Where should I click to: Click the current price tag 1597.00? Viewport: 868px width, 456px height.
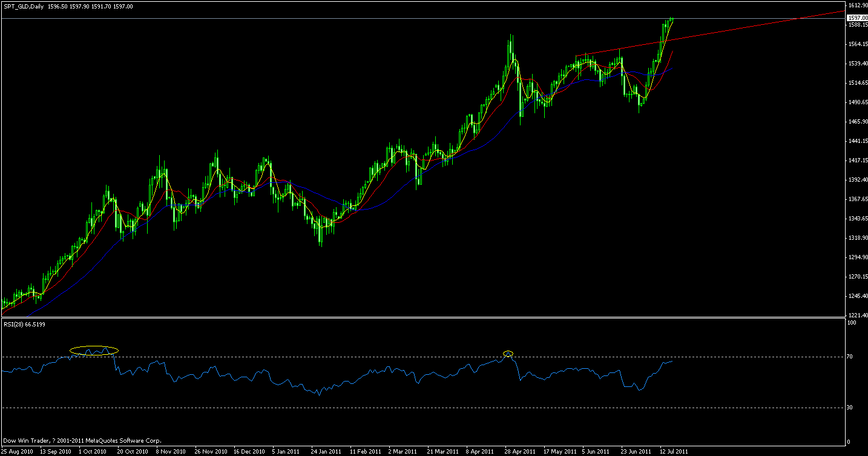tap(856, 18)
